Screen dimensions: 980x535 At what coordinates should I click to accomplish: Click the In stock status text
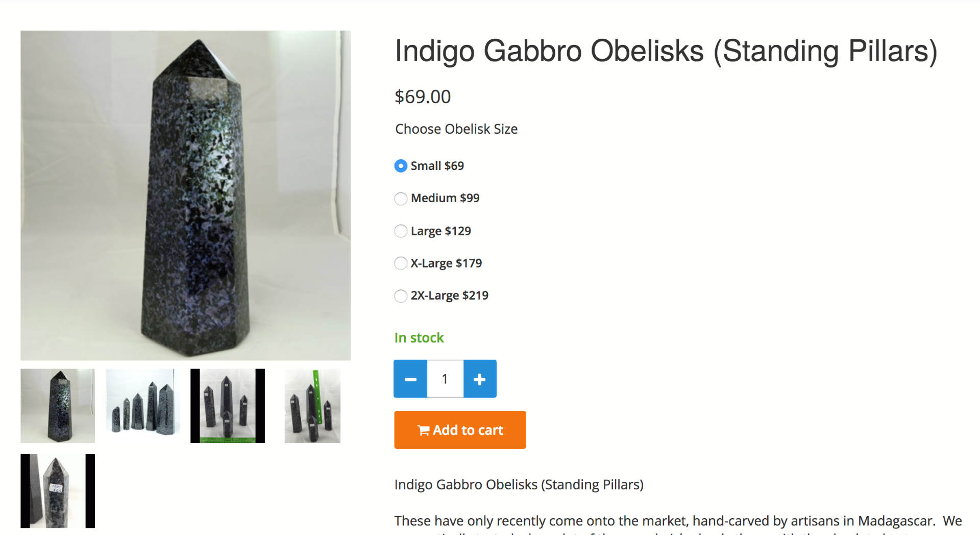(419, 338)
